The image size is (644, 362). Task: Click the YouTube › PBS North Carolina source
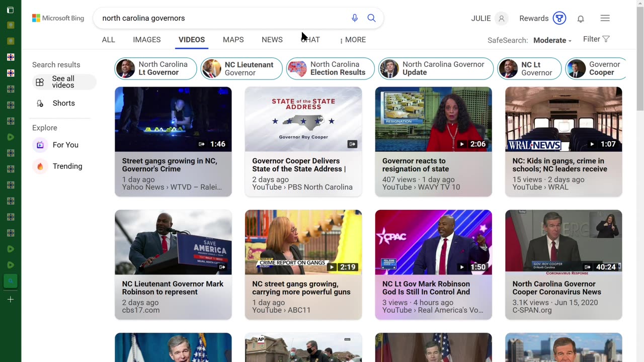tap(302, 187)
